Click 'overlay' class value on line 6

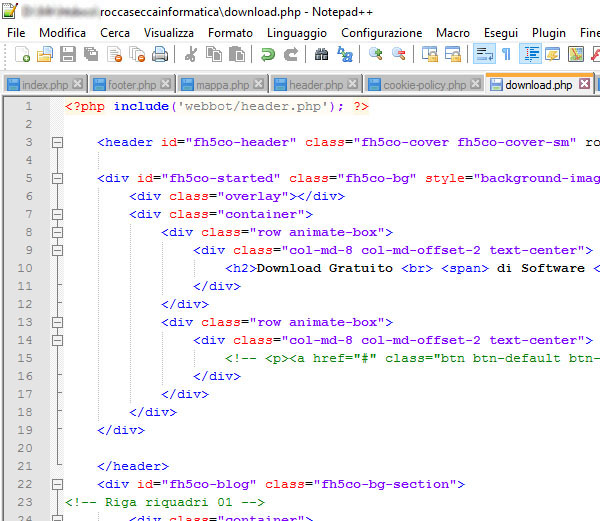click(x=253, y=197)
